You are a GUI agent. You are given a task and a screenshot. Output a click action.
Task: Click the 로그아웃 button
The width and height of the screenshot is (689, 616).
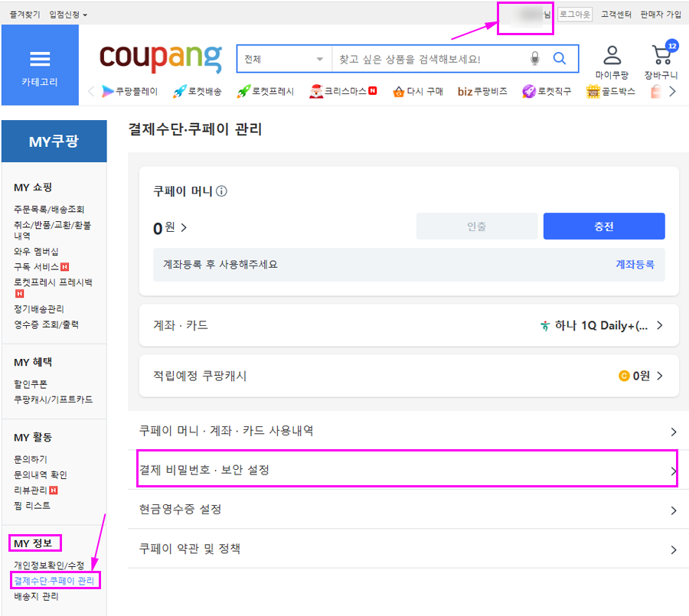coord(574,15)
